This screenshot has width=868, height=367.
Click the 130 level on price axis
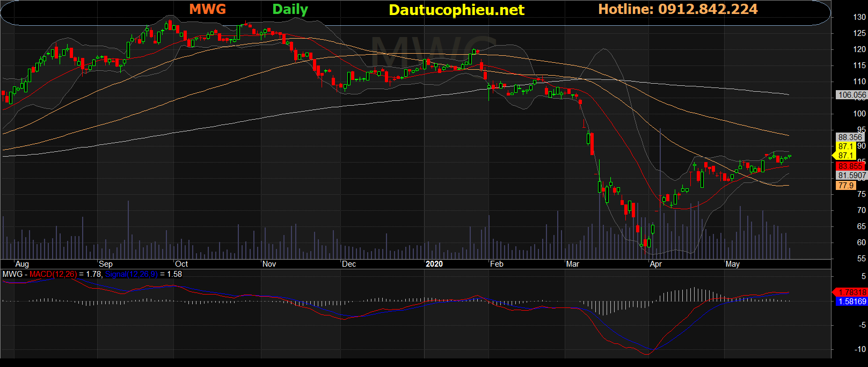pos(859,17)
